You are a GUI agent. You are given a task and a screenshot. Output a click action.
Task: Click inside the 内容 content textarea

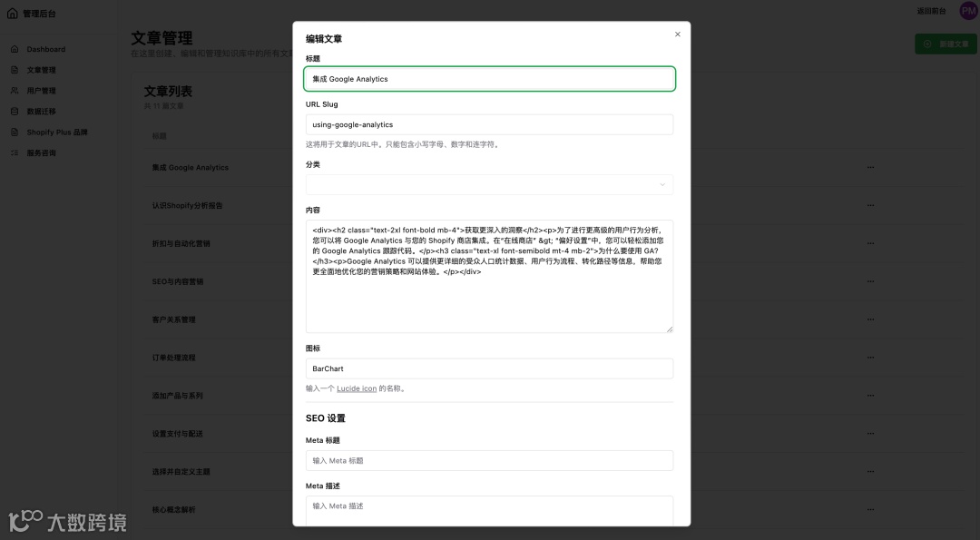tap(489, 276)
